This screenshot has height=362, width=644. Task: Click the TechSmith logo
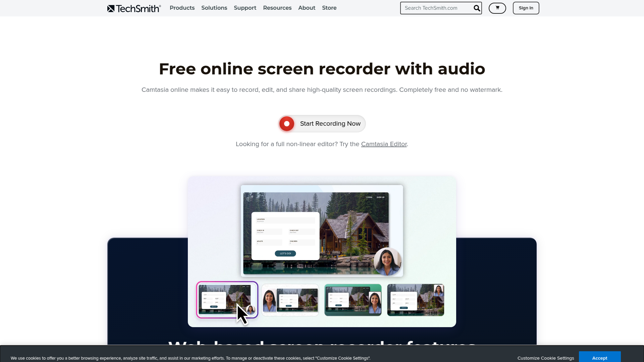[133, 8]
